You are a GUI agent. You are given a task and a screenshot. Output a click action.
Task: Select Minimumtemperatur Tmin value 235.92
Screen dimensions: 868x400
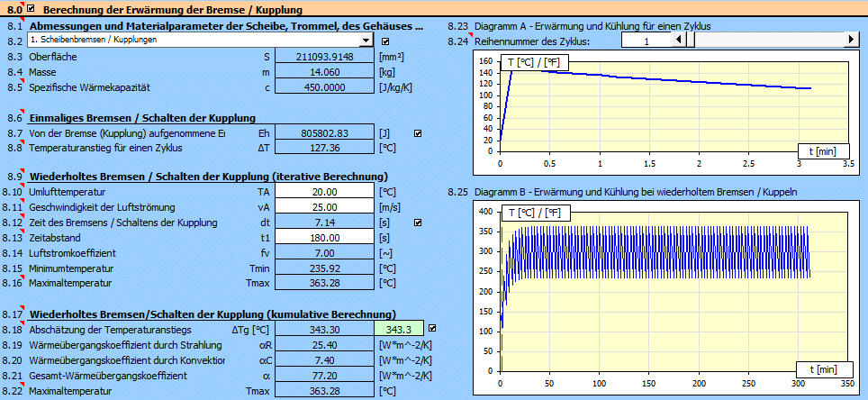point(325,268)
